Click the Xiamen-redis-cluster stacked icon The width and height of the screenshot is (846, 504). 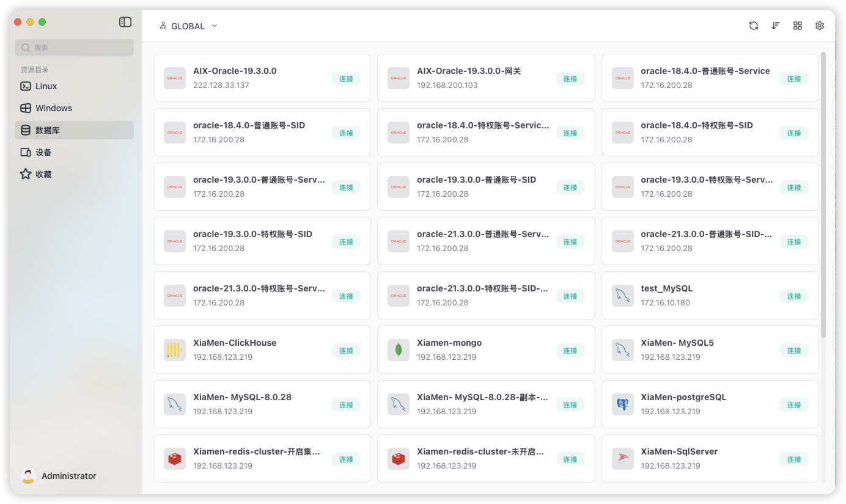click(x=174, y=458)
